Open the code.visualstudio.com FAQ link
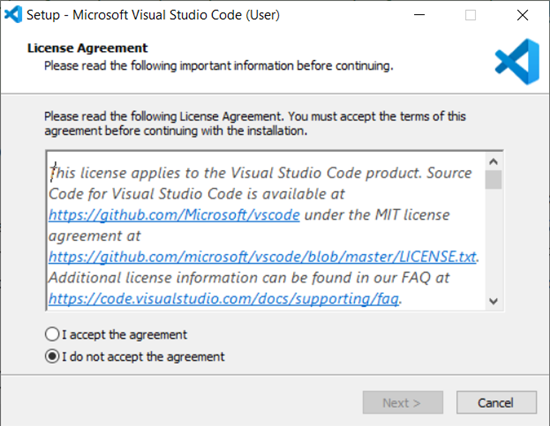The height and width of the screenshot is (426, 550). click(223, 299)
